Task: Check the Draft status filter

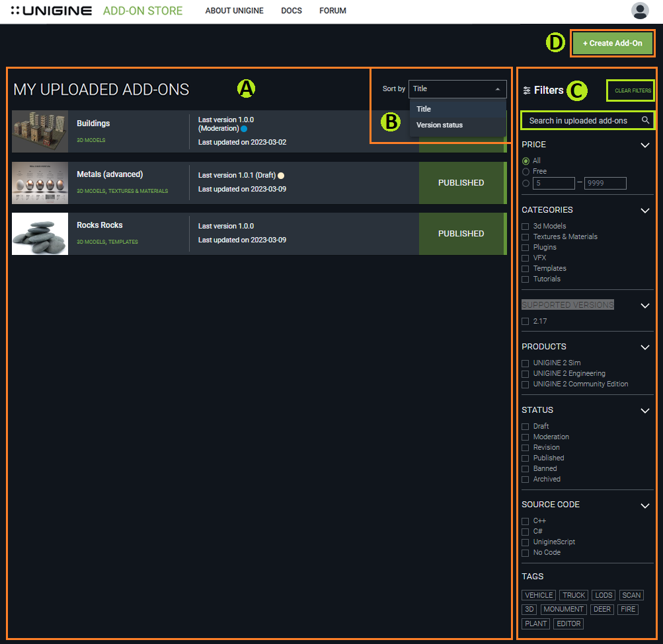Action: point(525,427)
